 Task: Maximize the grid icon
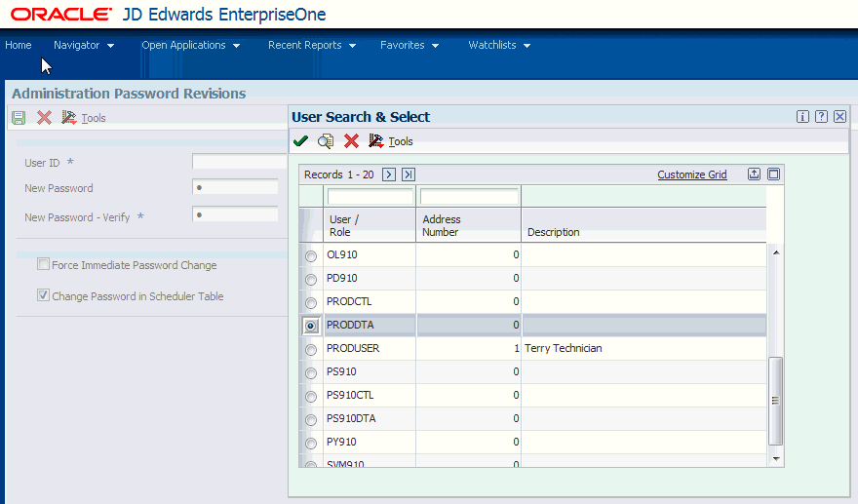point(774,174)
